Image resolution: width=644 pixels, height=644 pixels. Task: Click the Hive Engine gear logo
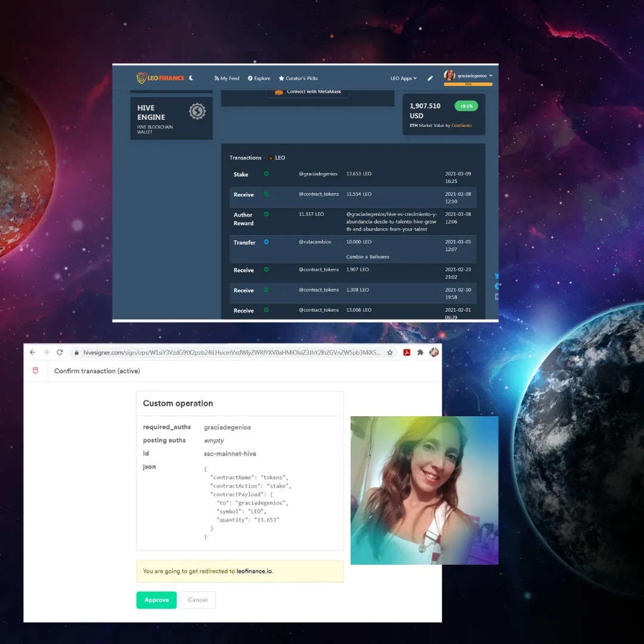[x=197, y=112]
